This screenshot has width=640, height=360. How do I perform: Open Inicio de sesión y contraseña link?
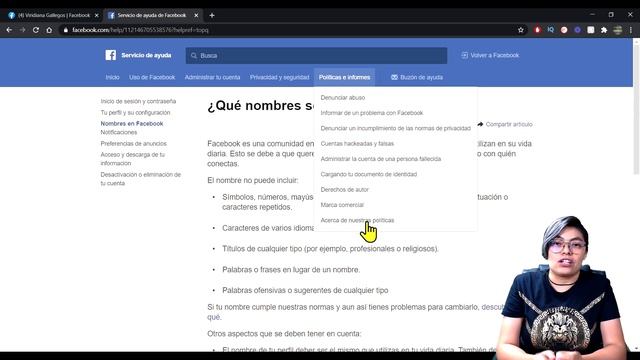[138, 101]
